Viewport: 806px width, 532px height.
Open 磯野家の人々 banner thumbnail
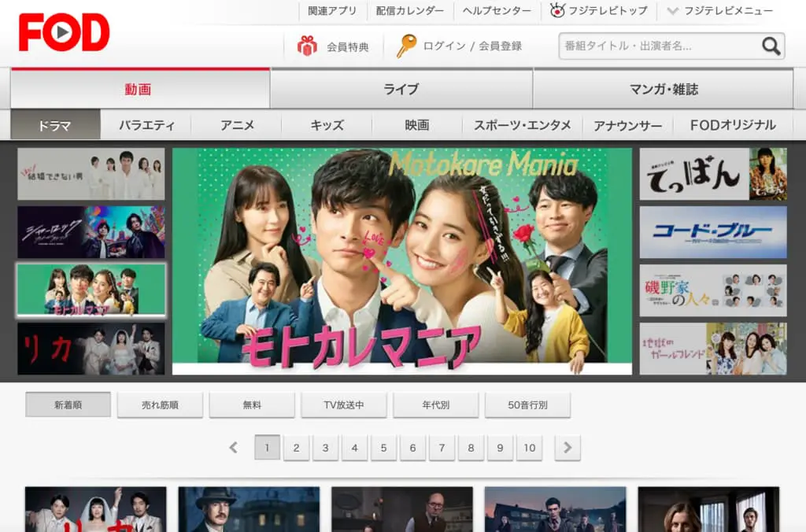click(x=713, y=290)
